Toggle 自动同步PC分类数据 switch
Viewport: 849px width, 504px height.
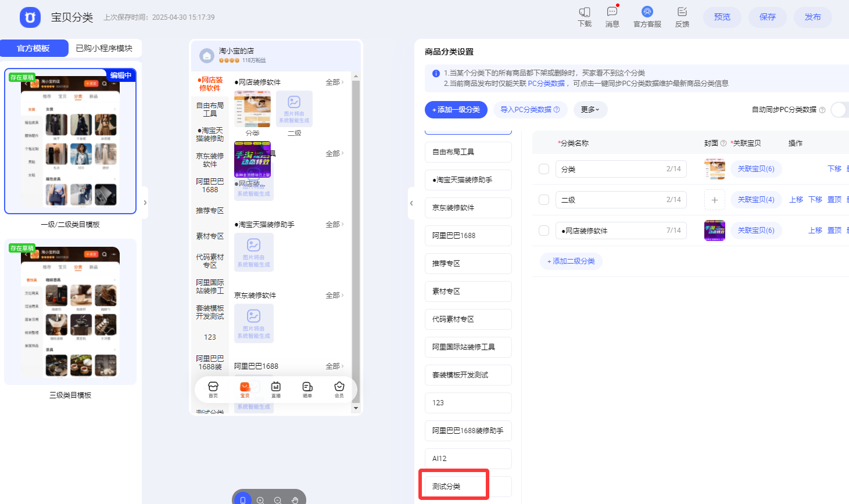click(840, 110)
